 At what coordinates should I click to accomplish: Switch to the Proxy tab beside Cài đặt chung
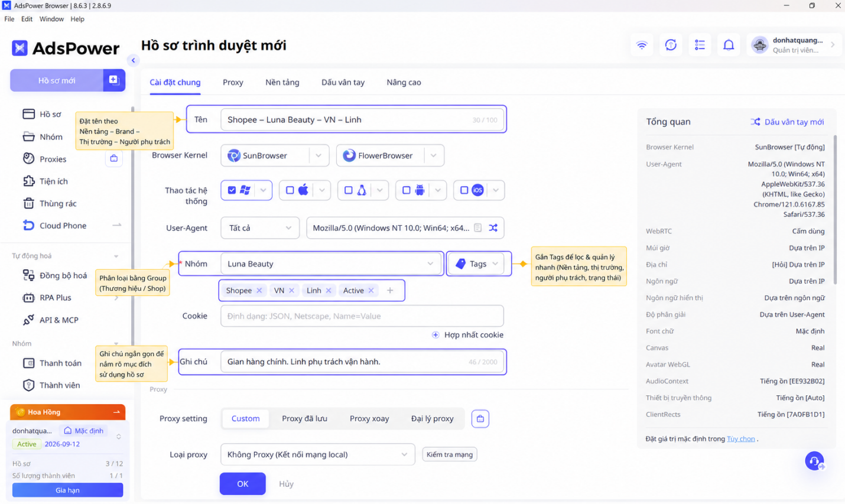pyautogui.click(x=233, y=82)
